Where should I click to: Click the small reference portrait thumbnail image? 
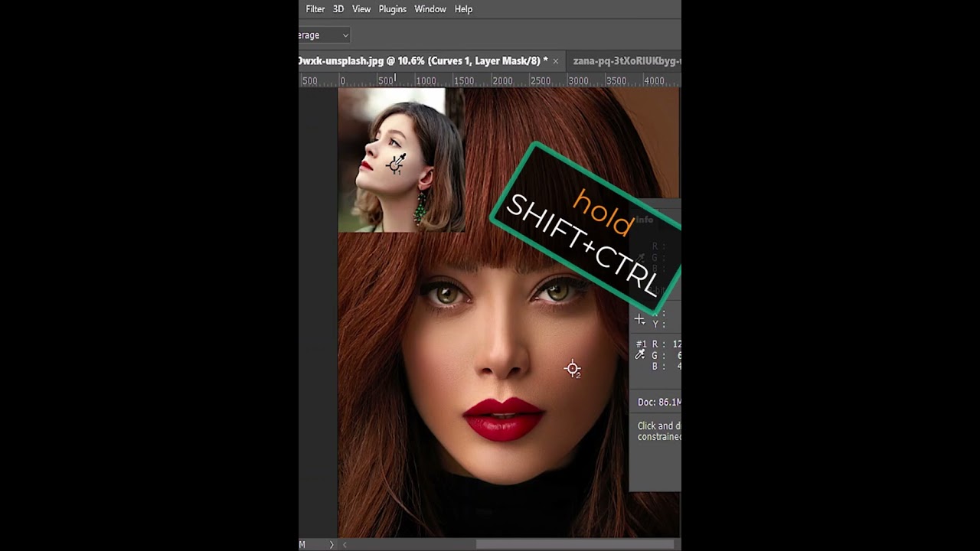pyautogui.click(x=401, y=159)
